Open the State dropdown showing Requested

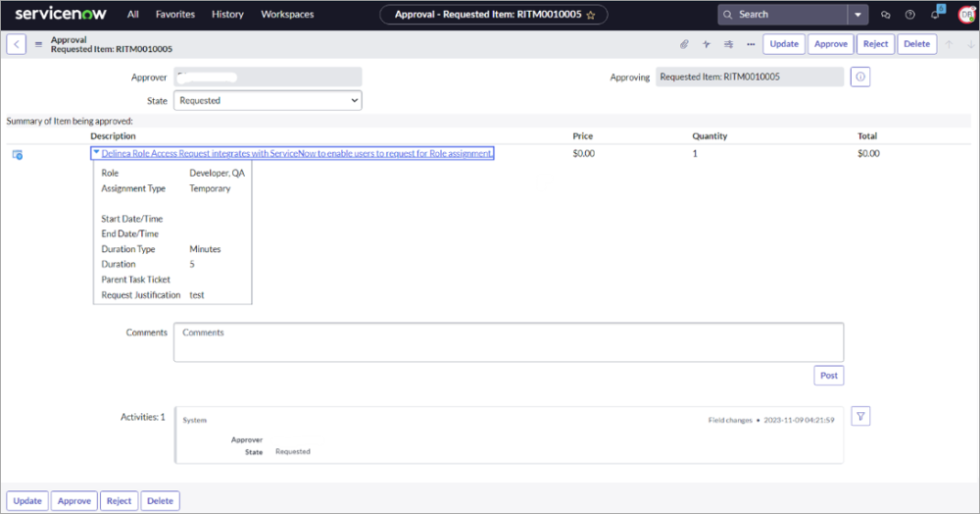coord(268,100)
